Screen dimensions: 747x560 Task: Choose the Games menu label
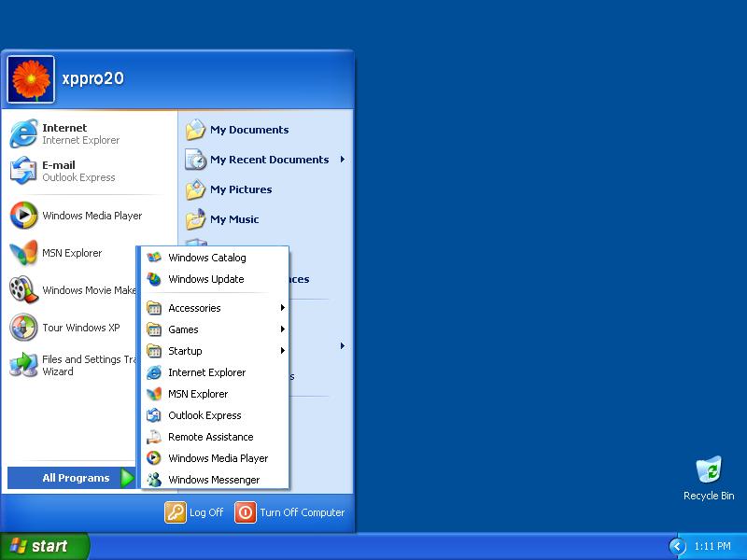pyautogui.click(x=183, y=329)
